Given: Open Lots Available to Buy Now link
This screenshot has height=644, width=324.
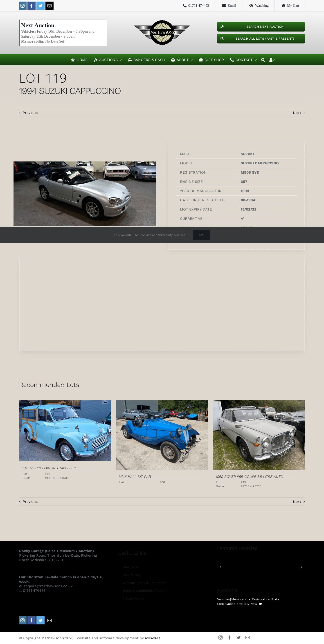Looking at the screenshot, I should tap(237, 604).
